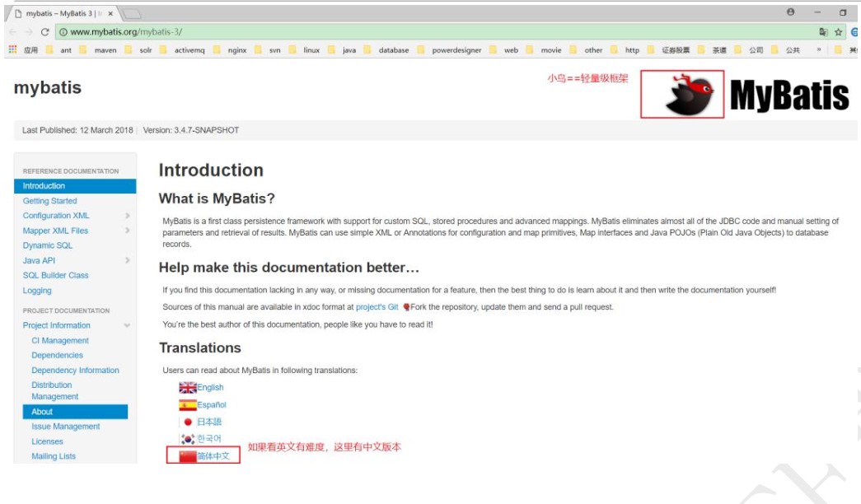Click 'Version: 3.4.7-SNAPSHOT' text
This screenshot has height=504, width=861.
tap(191, 130)
